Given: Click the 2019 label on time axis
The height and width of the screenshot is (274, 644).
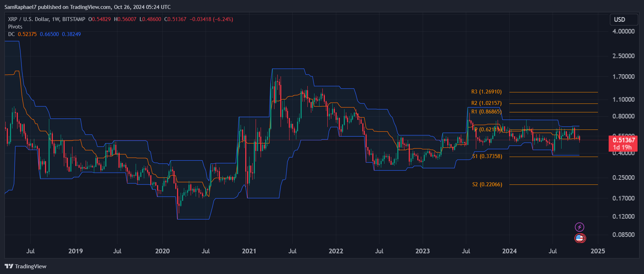Looking at the screenshot, I should click(75, 251).
